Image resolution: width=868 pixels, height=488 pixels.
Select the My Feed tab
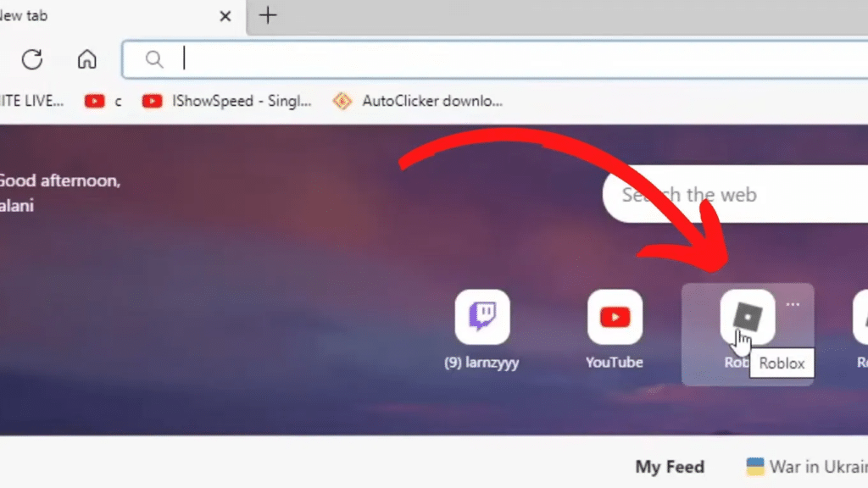pyautogui.click(x=670, y=467)
